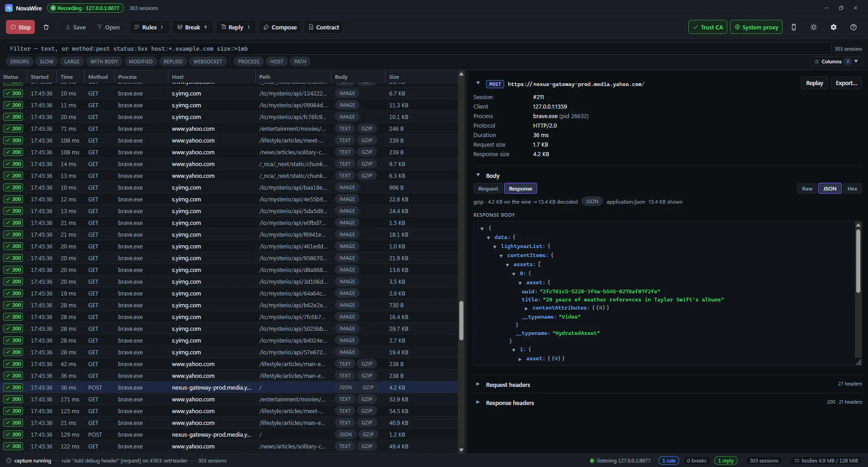Collapse the Body section
This screenshot has height=467, width=868.
(x=478, y=175)
